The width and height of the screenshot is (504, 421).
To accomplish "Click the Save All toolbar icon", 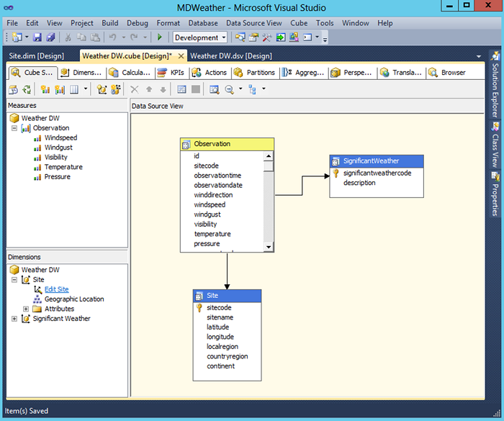I will click(x=50, y=37).
